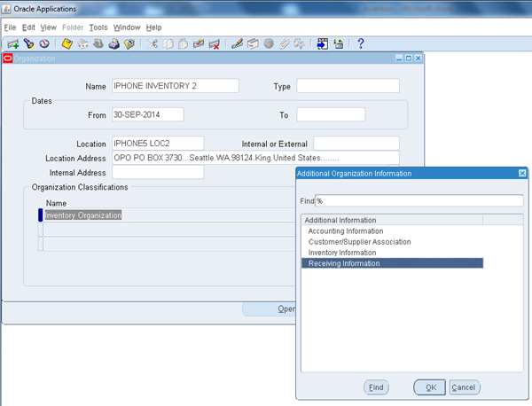Open the Edit menu
The image size is (532, 406).
tap(28, 27)
